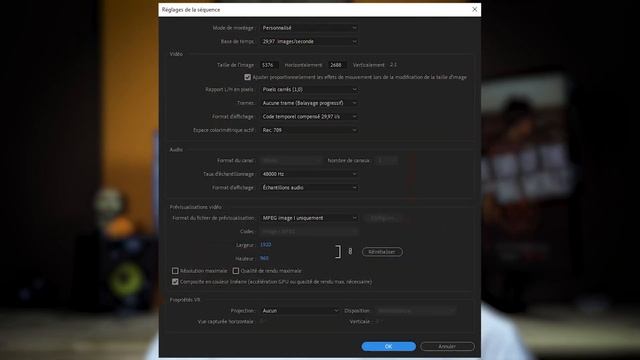Open the Base de temps dropdown
The image size is (640, 360).
309,41
